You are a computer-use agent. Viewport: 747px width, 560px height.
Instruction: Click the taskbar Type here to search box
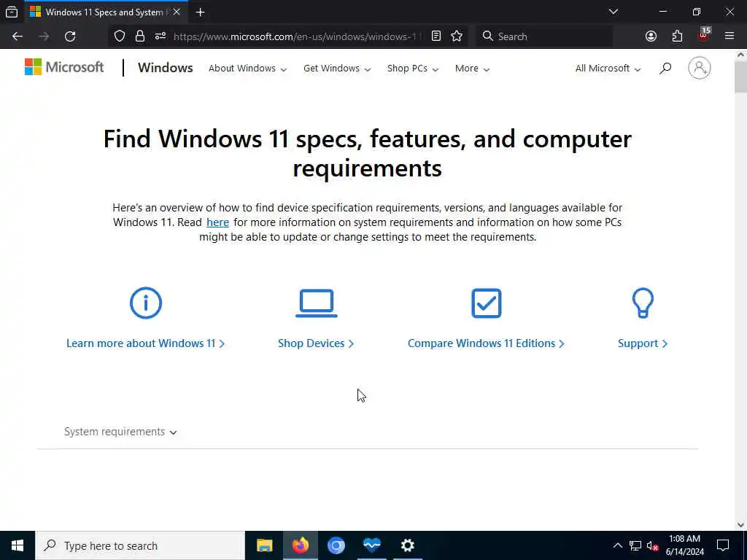(140, 545)
